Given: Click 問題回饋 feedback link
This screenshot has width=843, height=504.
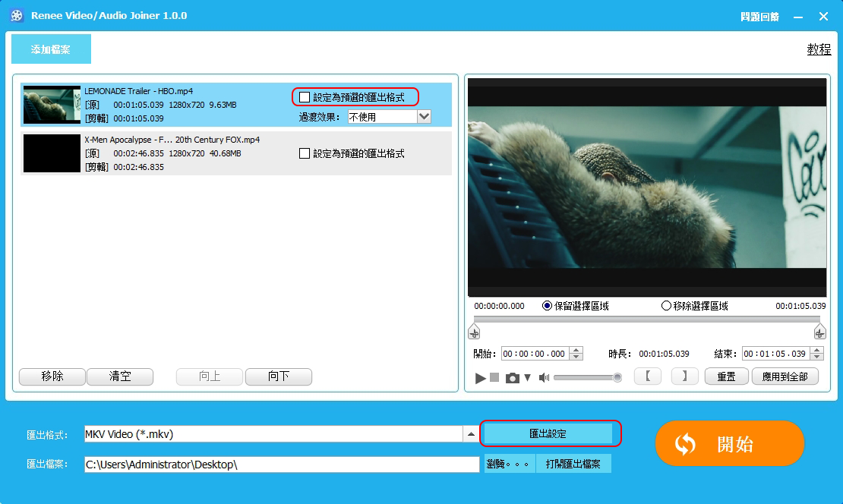Looking at the screenshot, I should click(x=759, y=17).
